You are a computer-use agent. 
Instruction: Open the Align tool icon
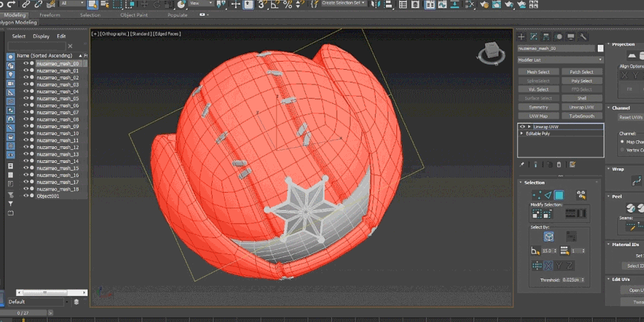coord(388,4)
